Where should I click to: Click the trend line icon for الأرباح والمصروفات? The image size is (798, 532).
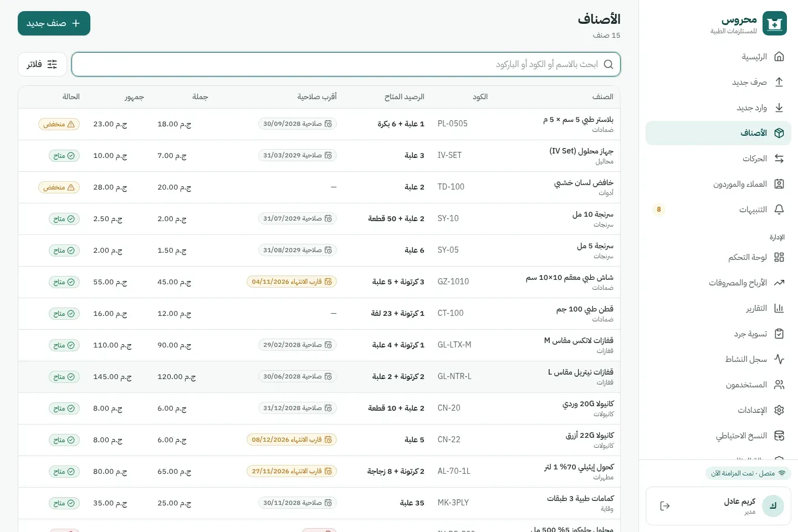tap(779, 283)
